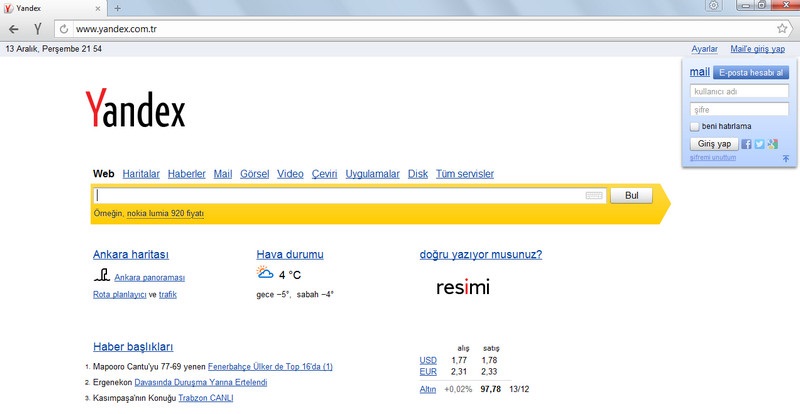Open the Haber başlıkları link
The height and width of the screenshot is (414, 800).
point(133,347)
